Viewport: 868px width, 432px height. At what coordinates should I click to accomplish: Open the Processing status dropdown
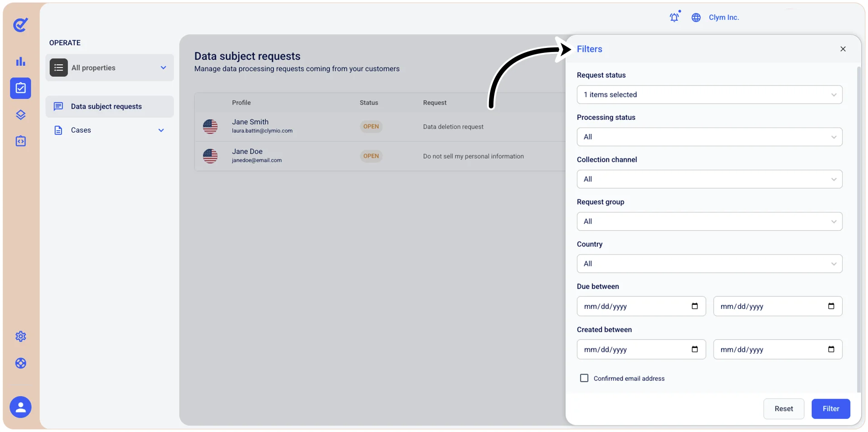click(x=709, y=137)
